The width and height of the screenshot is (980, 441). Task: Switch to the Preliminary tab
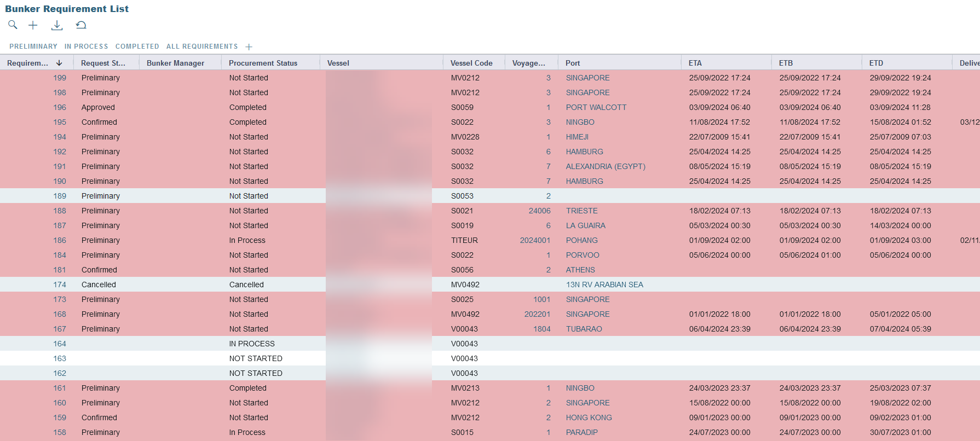[33, 47]
